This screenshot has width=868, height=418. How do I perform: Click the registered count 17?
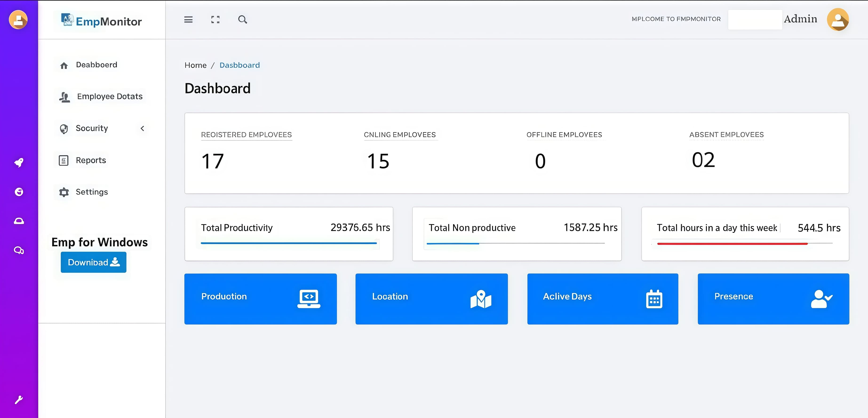coord(213,161)
